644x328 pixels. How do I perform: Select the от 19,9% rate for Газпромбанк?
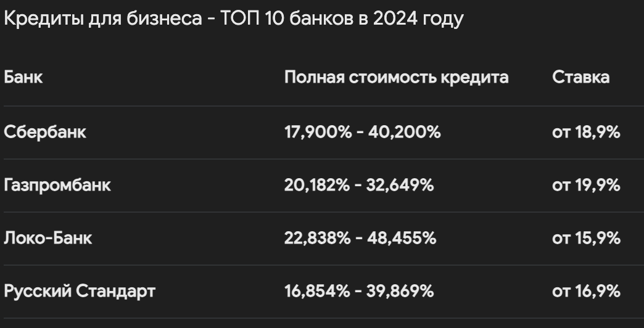(x=586, y=186)
